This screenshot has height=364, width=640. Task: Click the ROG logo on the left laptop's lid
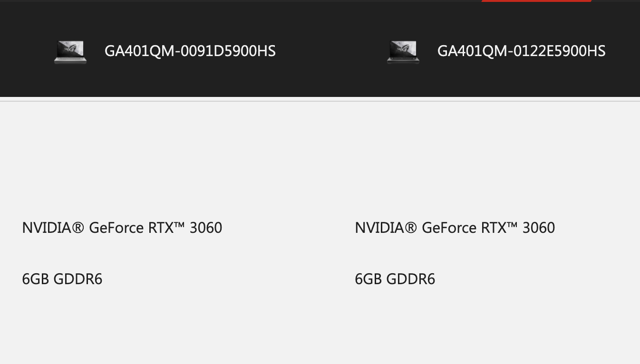(x=71, y=49)
